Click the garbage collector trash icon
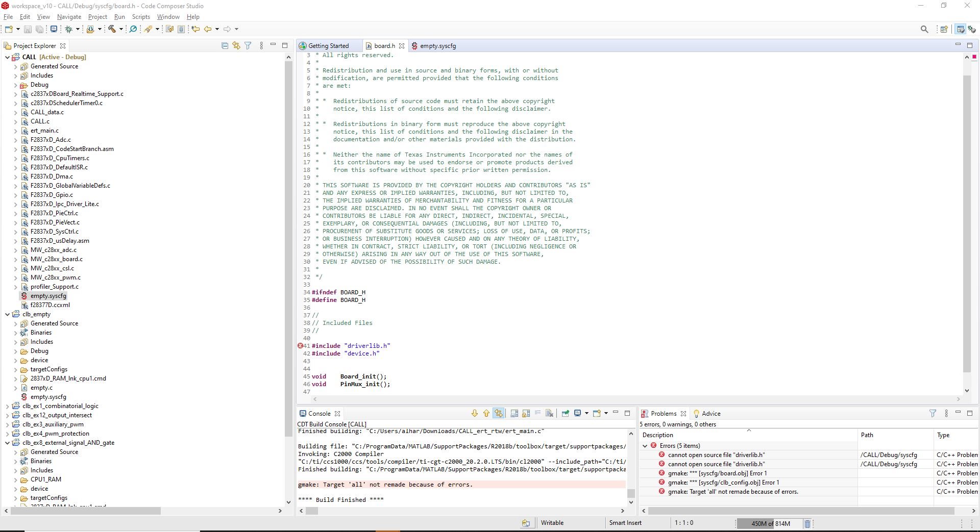 point(807,523)
